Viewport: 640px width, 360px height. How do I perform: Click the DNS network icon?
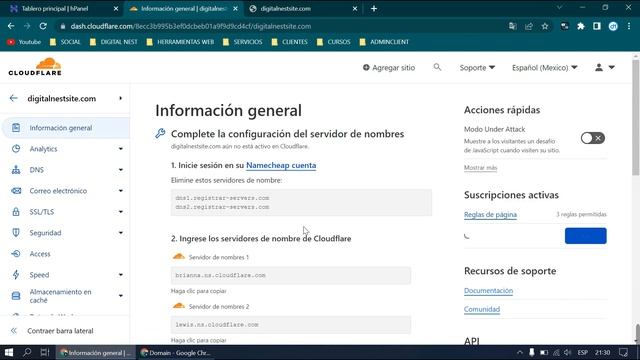(x=16, y=170)
